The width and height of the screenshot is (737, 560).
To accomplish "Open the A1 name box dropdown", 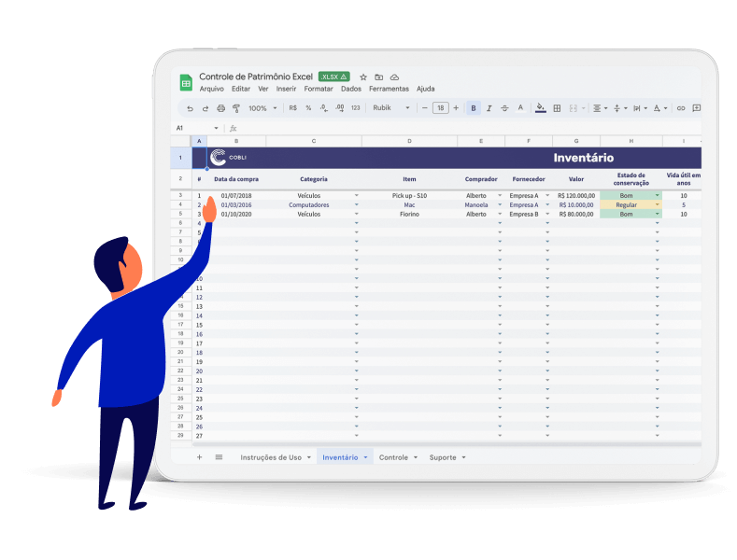I will (x=216, y=128).
